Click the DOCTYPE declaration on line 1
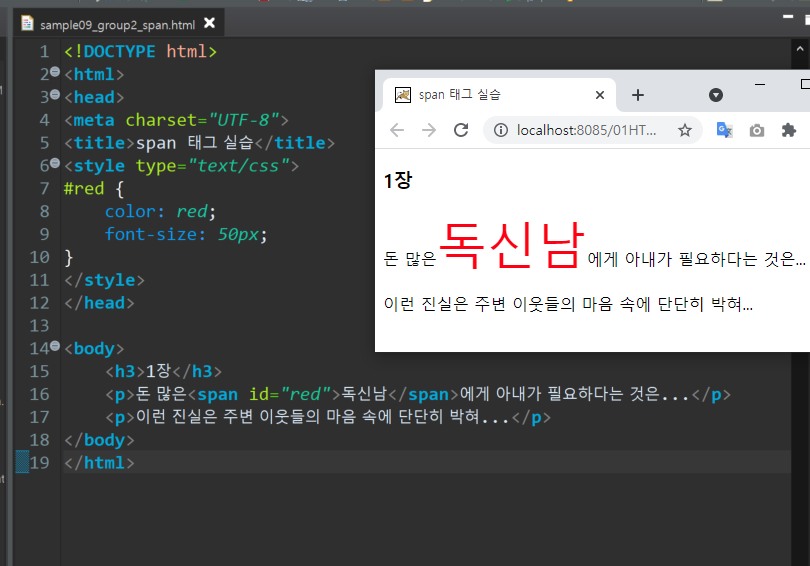 140,52
